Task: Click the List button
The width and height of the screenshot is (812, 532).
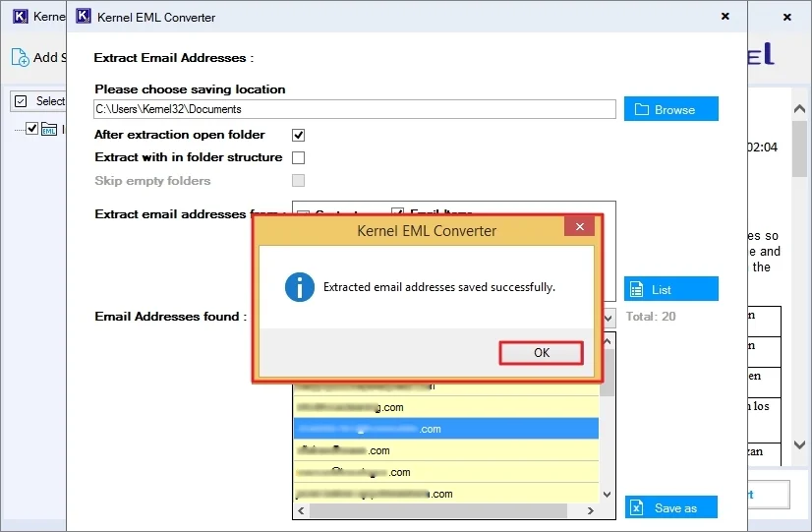Action: click(x=670, y=290)
